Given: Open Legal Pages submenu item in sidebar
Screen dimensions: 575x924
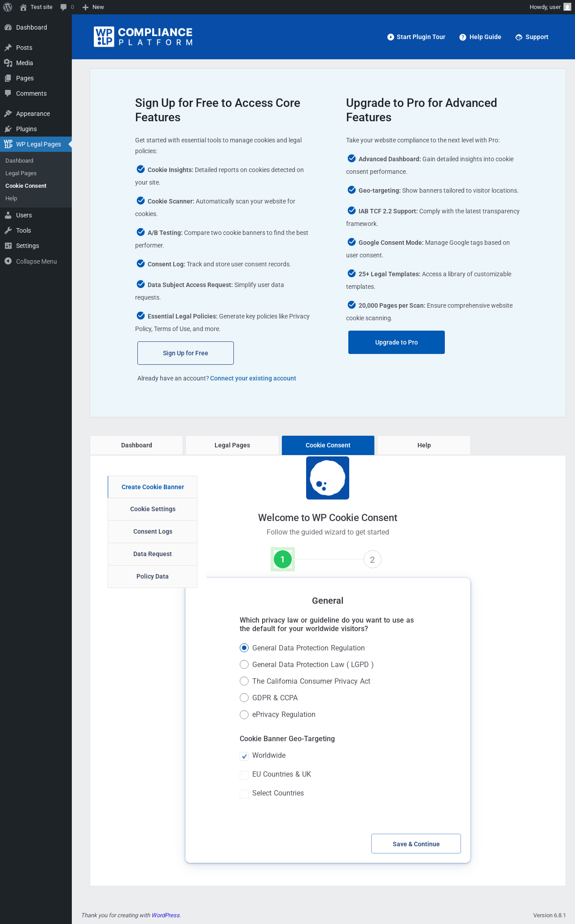Looking at the screenshot, I should pyautogui.click(x=36, y=173).
